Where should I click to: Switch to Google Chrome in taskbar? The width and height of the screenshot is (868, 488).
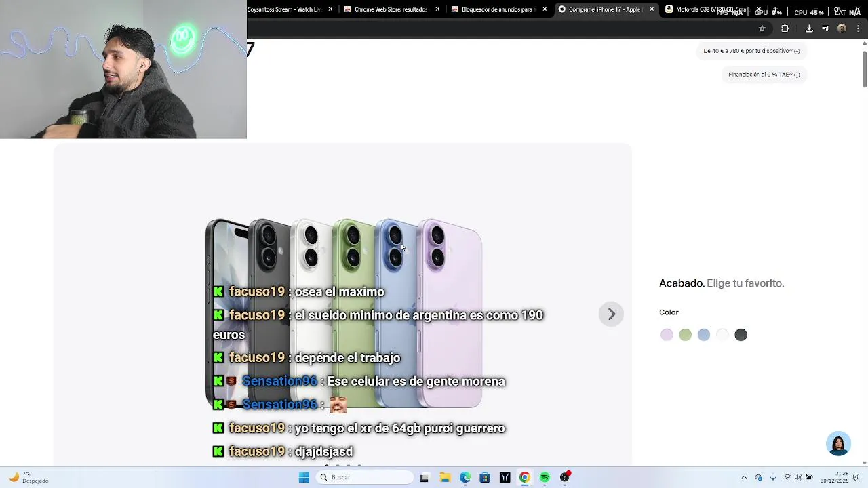point(524,477)
